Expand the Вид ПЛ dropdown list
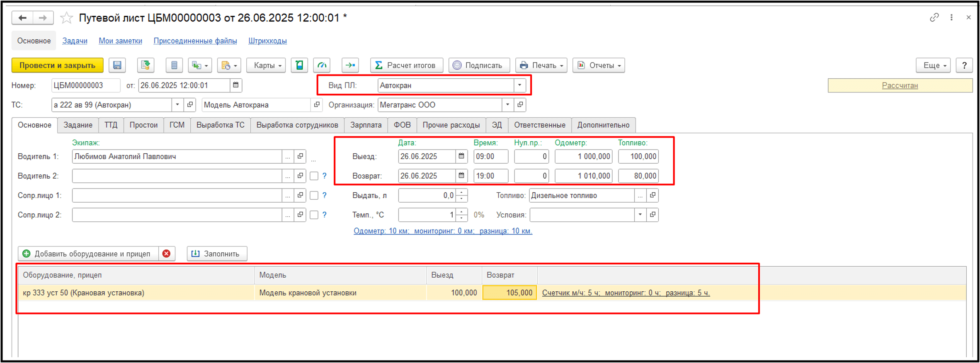This screenshot has height=363, width=980. (519, 85)
